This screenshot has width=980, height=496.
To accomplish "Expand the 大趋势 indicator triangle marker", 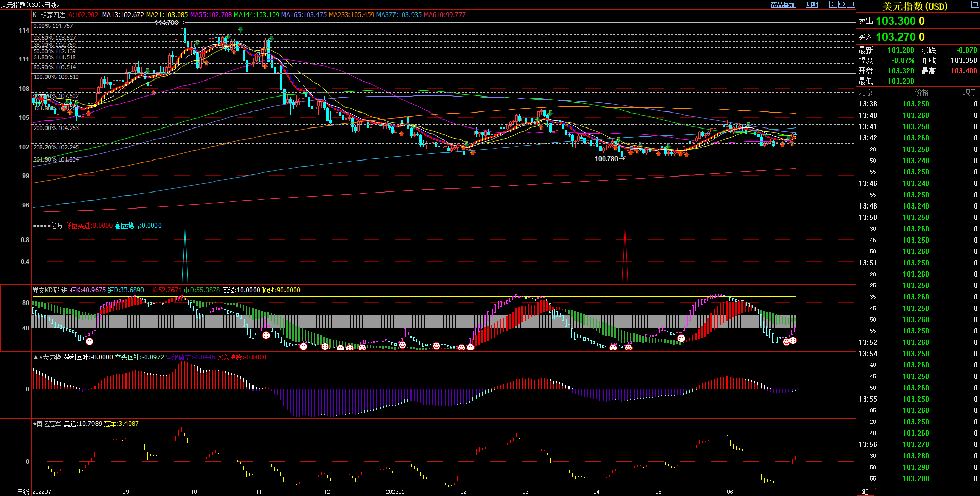I will click(x=35, y=357).
